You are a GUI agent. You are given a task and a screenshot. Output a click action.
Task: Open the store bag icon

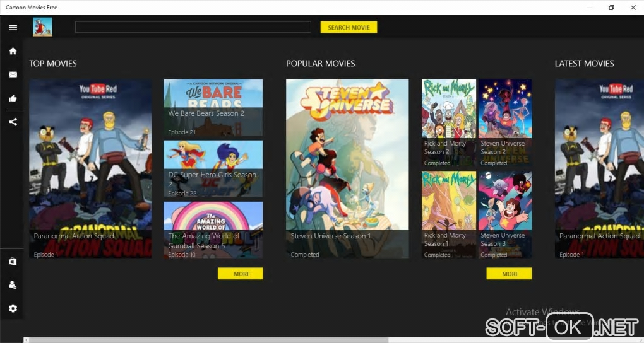[13, 262]
